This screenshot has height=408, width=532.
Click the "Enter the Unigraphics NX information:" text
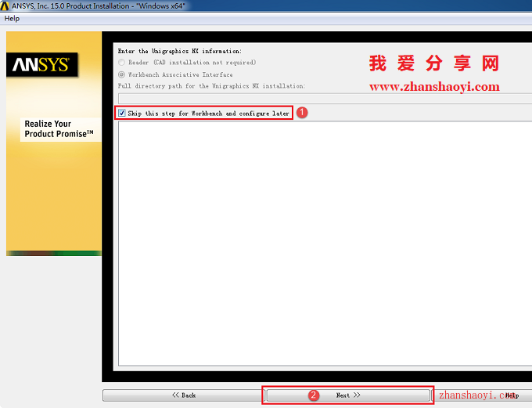(x=179, y=52)
